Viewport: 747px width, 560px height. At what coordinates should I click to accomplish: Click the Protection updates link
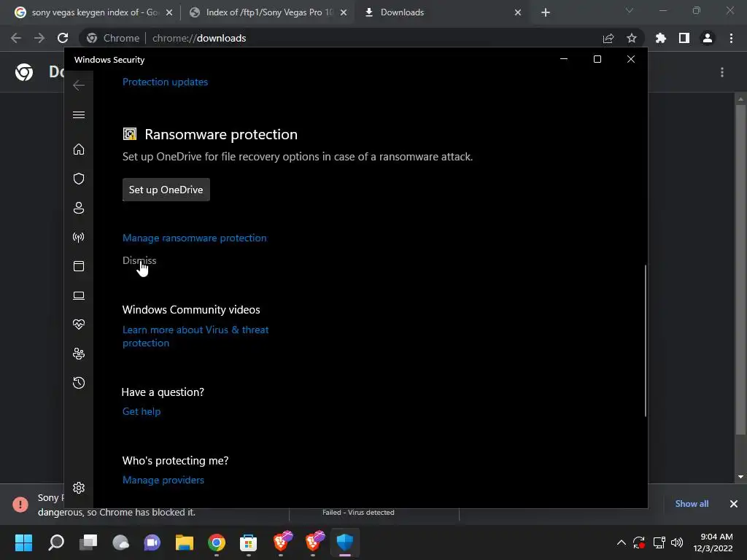click(x=165, y=82)
